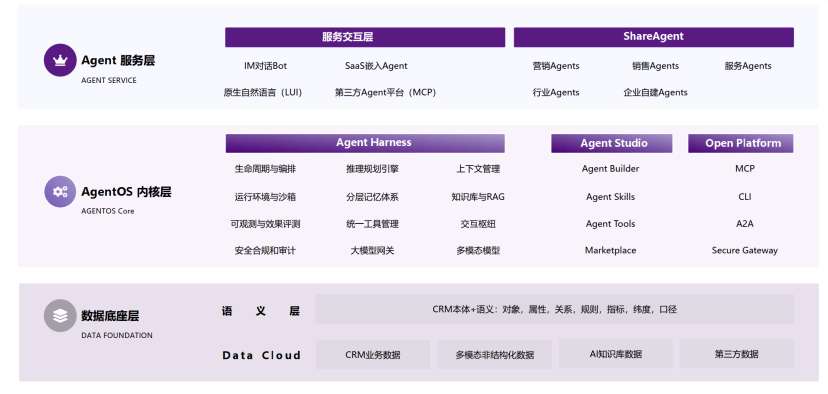
Task: Click IM对话Bot
Action: point(266,66)
